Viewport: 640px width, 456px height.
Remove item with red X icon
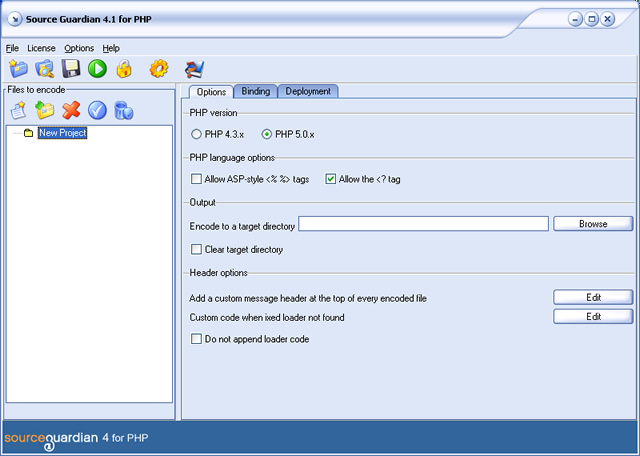pyautogui.click(x=71, y=111)
